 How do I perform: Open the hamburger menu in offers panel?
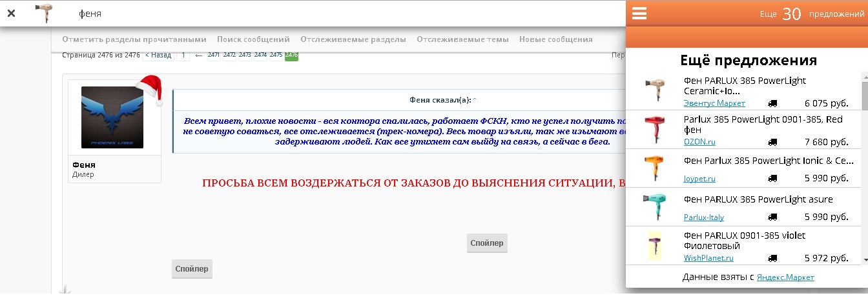point(639,14)
